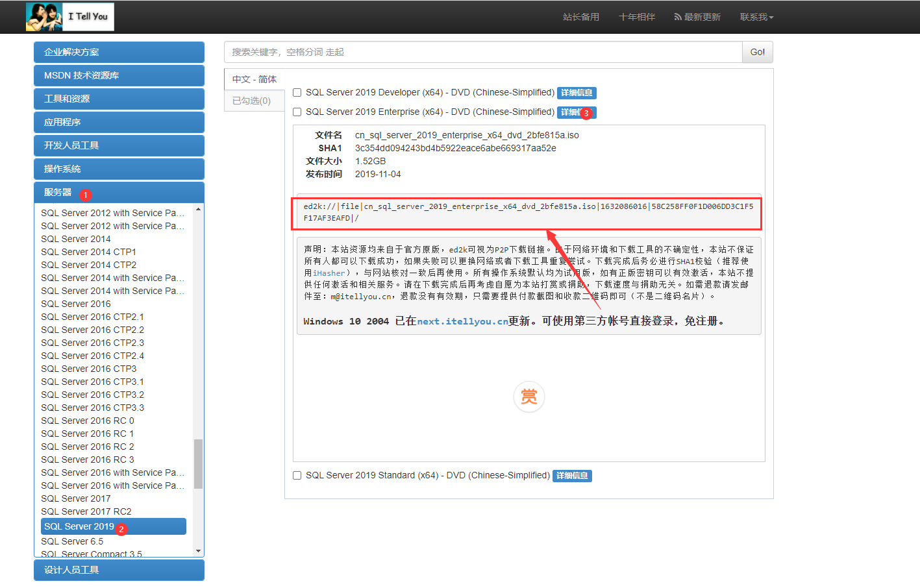Switch to the 中文 - 简体 tab
The width and height of the screenshot is (920, 588).
255,79
